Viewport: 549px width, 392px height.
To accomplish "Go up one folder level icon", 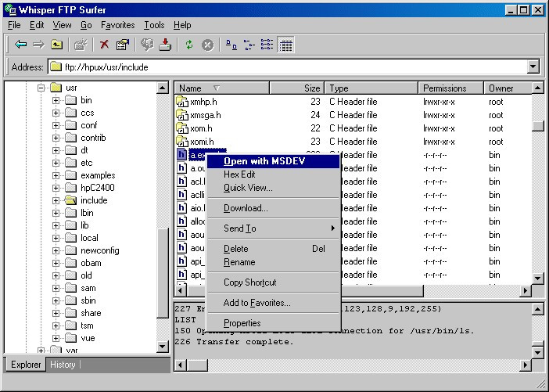I will point(56,45).
